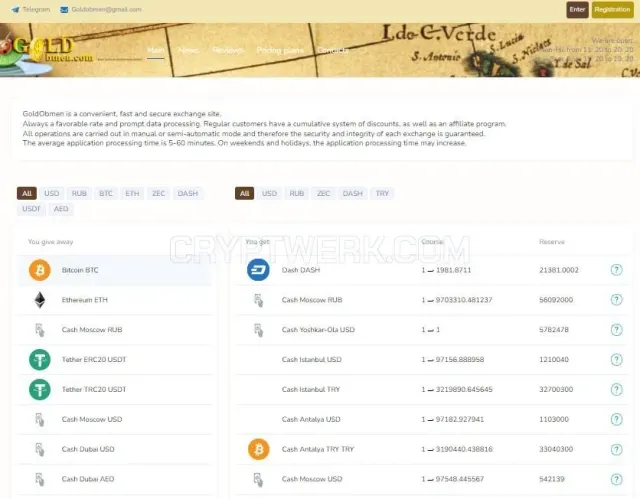The height and width of the screenshot is (499, 640).
Task: Open help icon for Cash Istanbul USD
Action: pos(616,359)
